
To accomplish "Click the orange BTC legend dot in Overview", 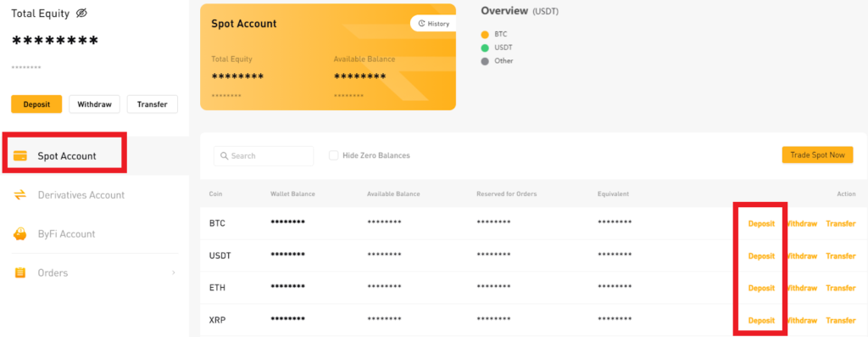I will [486, 34].
